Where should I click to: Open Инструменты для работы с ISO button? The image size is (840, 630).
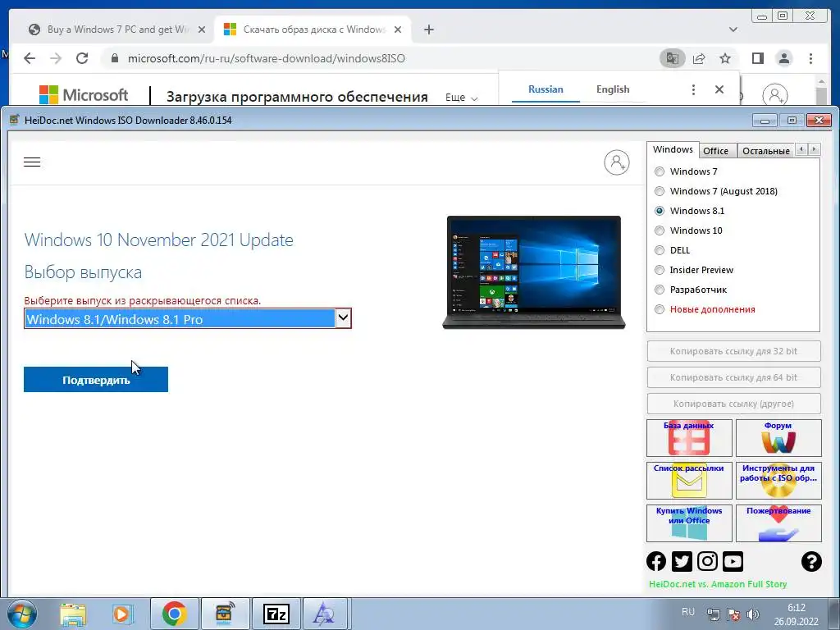[778, 481]
